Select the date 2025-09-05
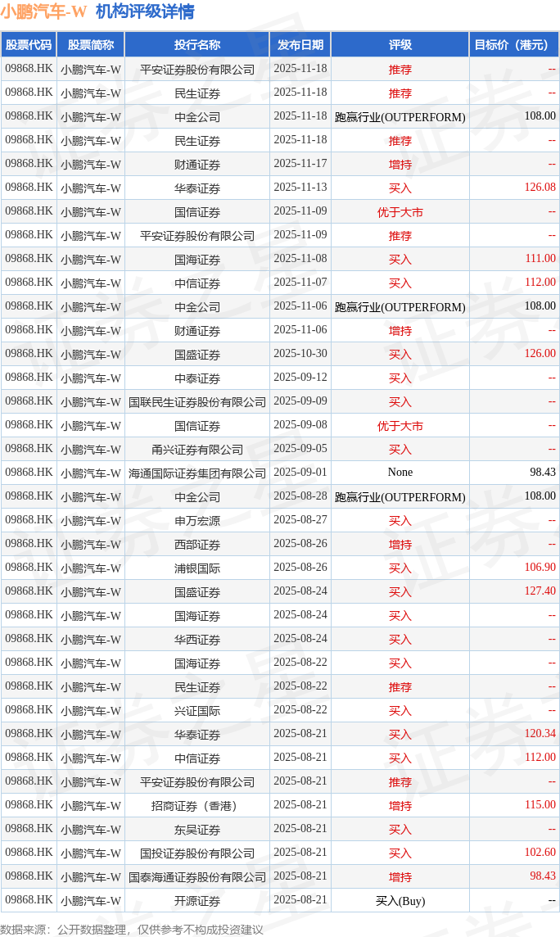This screenshot has width=560, height=937. pos(300,449)
